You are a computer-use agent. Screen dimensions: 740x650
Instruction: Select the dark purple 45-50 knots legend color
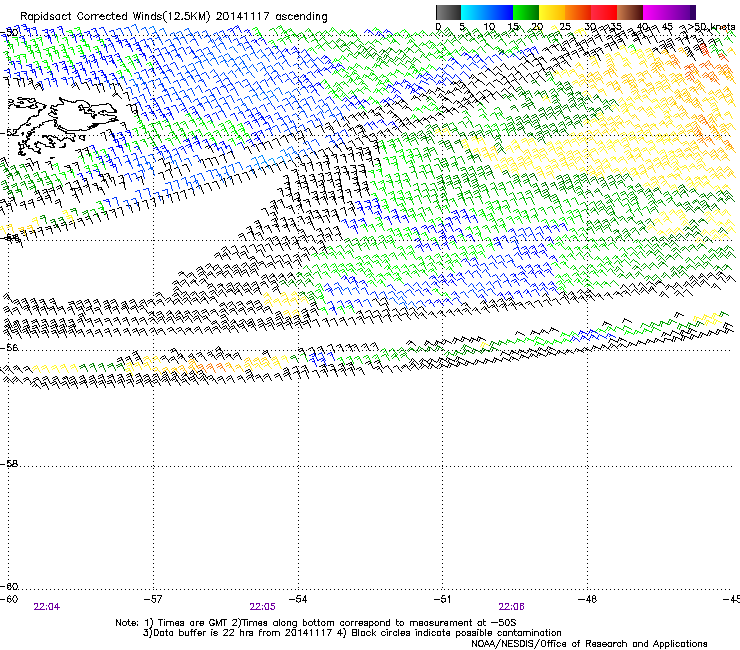682,12
